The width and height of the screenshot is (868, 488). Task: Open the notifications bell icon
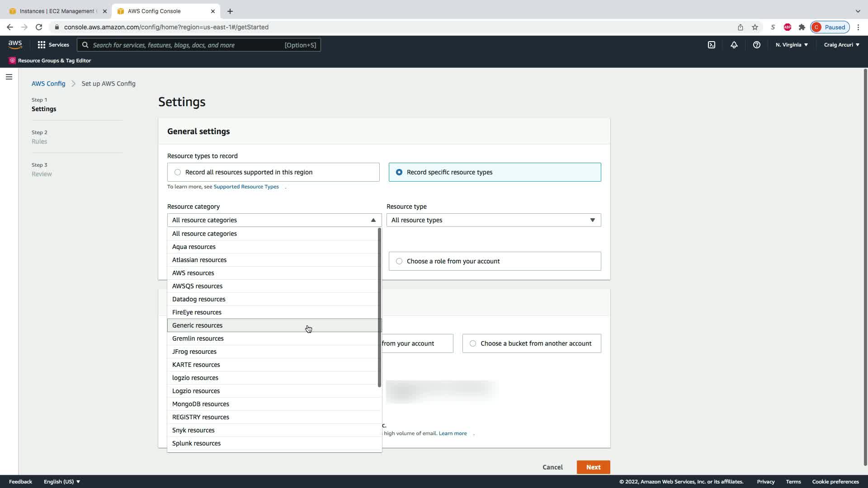tap(734, 45)
